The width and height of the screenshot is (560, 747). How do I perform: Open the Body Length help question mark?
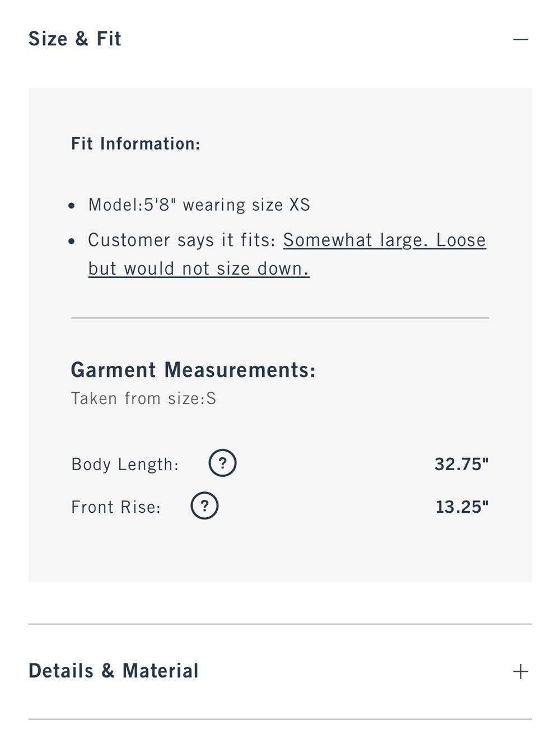222,463
